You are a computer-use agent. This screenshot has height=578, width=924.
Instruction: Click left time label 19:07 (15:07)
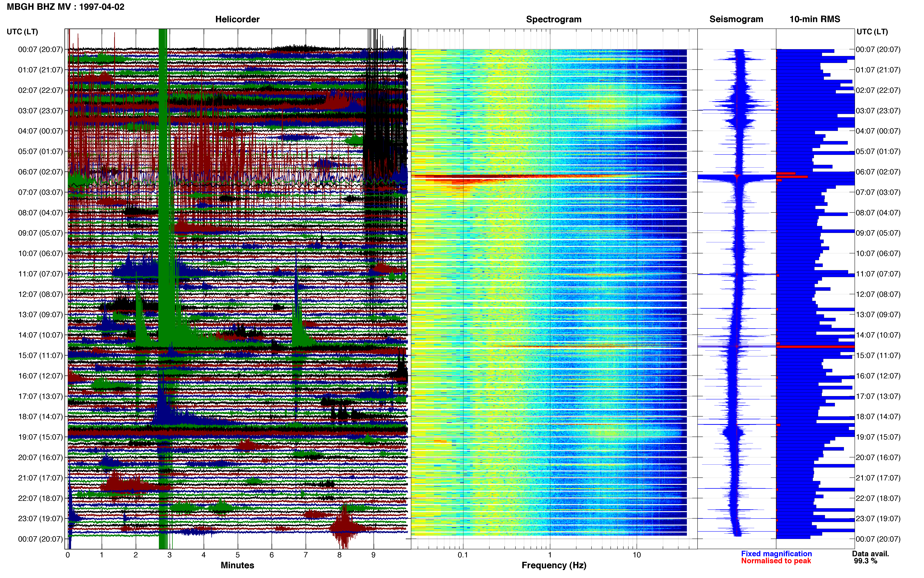click(41, 437)
